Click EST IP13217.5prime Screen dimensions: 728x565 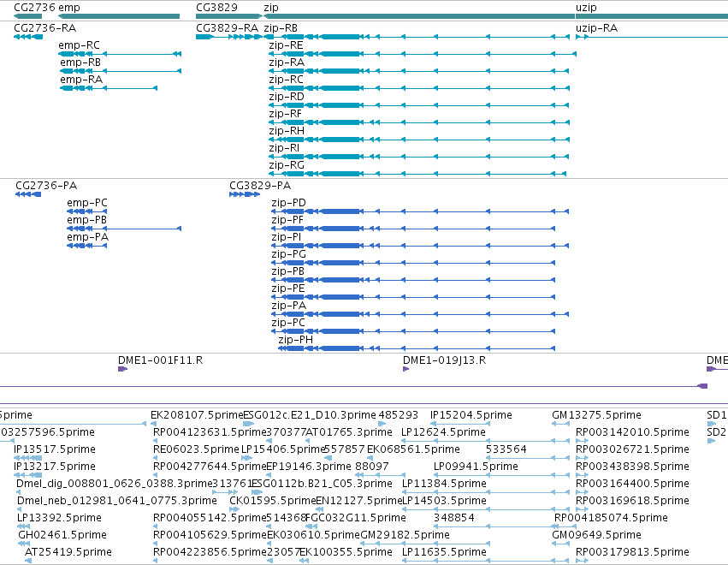55,466
